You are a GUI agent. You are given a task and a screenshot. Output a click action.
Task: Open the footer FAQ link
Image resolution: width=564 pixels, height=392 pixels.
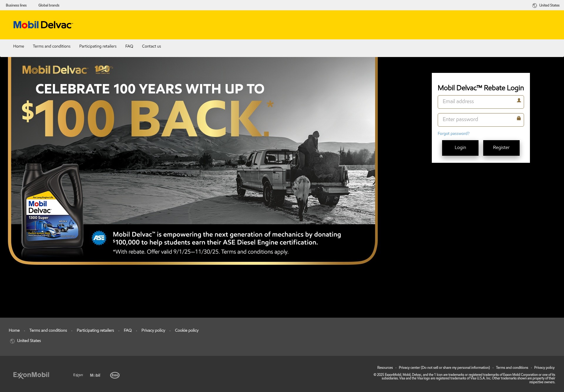pyautogui.click(x=128, y=330)
